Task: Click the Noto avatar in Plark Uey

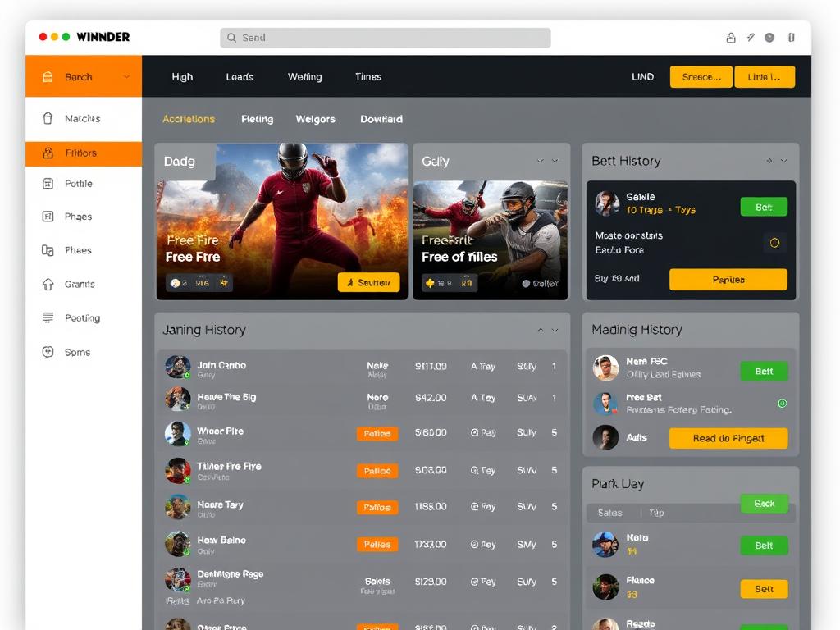Action: 606,545
